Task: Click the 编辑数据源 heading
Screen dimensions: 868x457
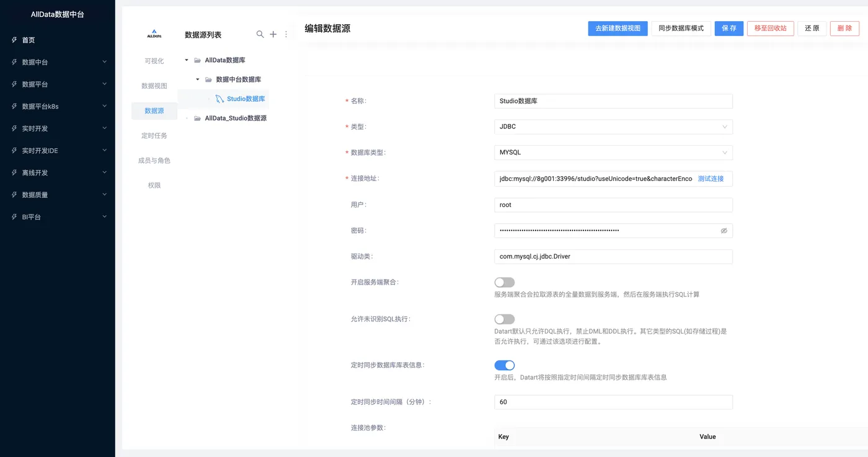Action: 327,29
